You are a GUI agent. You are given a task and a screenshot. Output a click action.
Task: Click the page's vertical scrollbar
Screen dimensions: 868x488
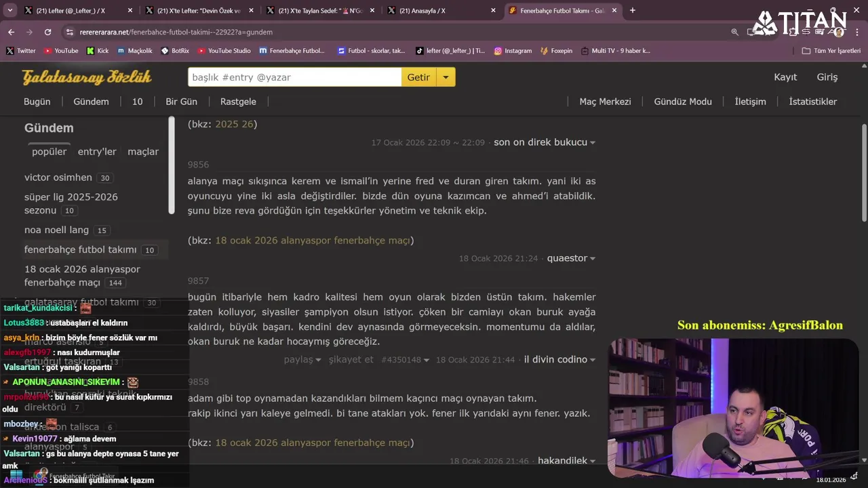point(864,173)
